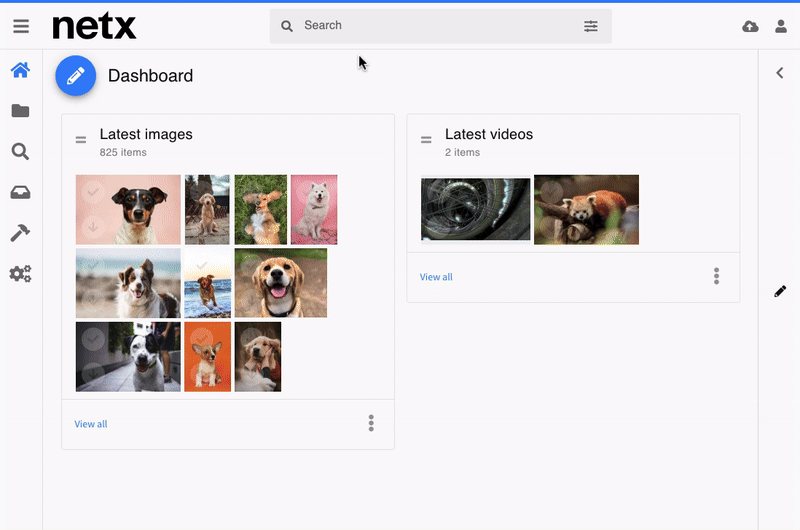Open System settings gears in sidebar

tap(20, 273)
